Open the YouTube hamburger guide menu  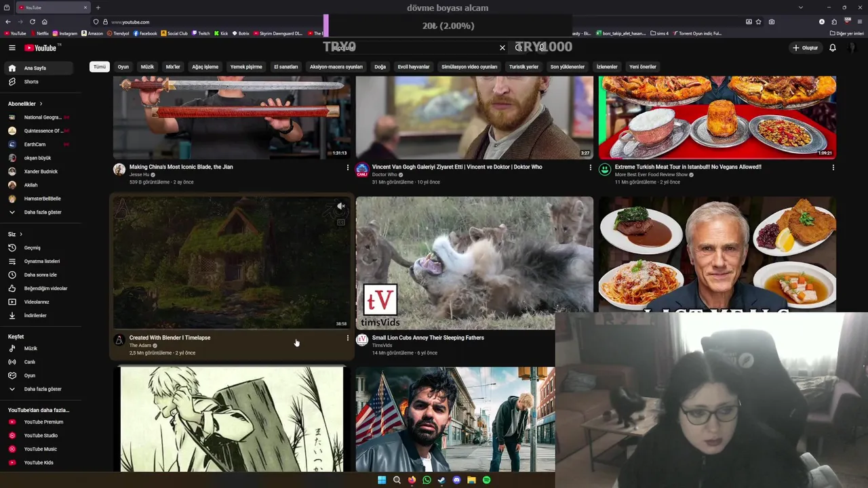pyautogui.click(x=12, y=48)
